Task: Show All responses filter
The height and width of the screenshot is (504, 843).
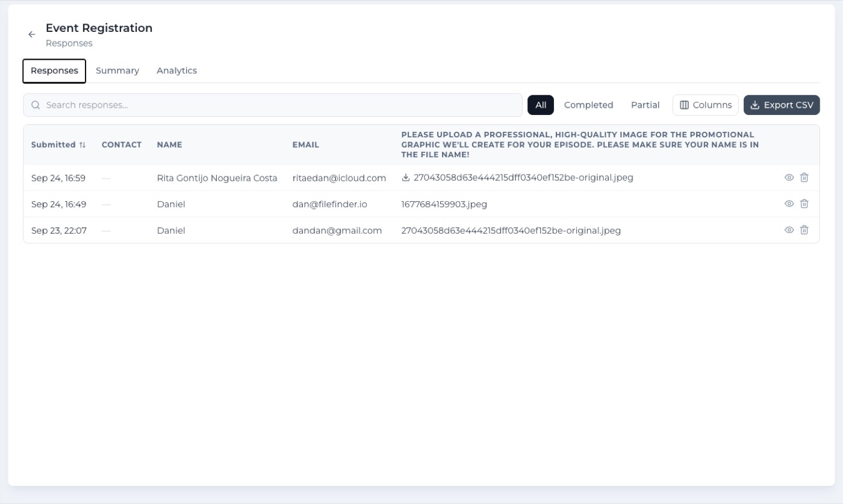Action: (x=541, y=105)
